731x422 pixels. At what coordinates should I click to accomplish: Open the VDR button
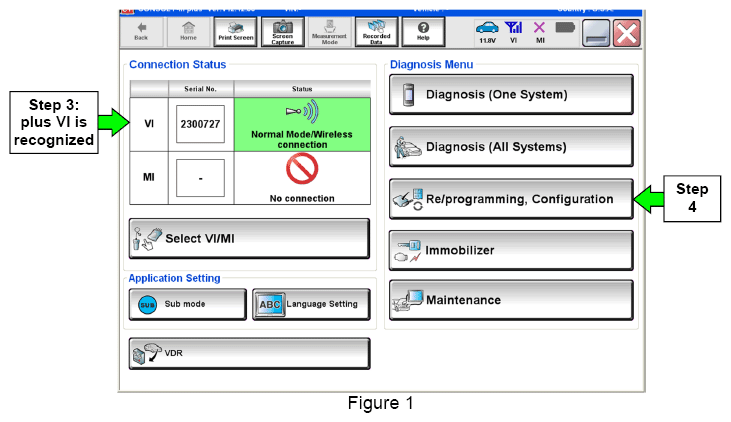coord(249,353)
